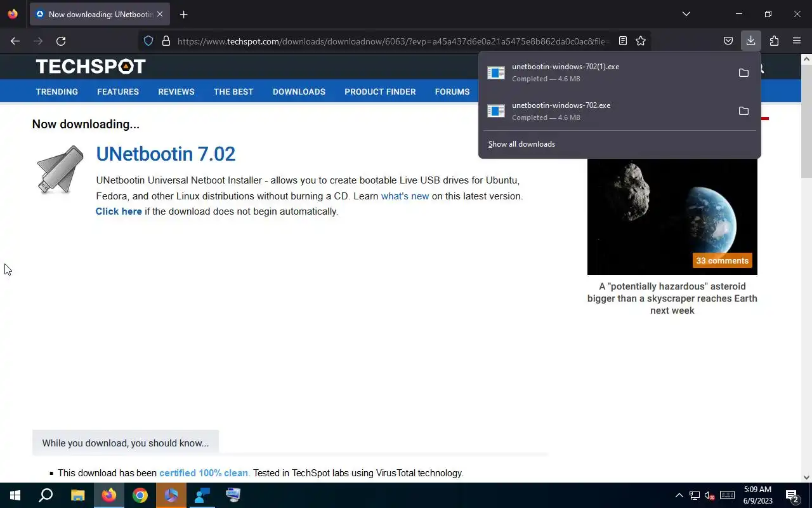The image size is (812, 508).
Task: Open the what's new link
Action: [x=405, y=196]
